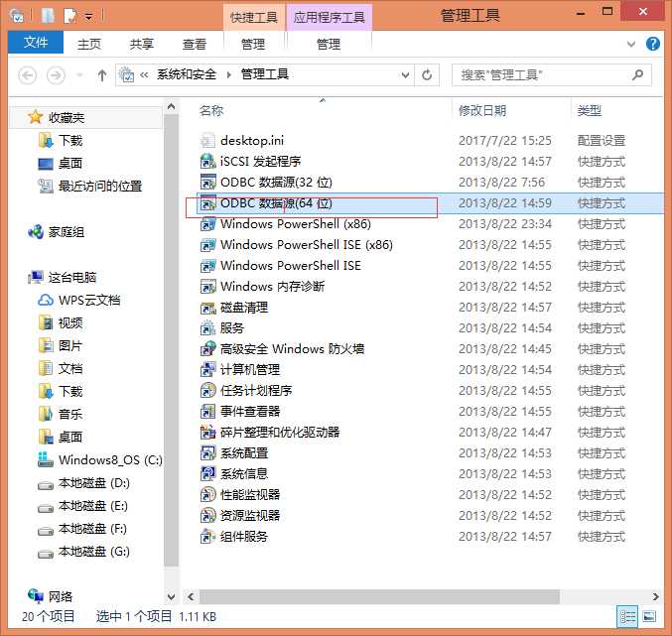Screen dimensions: 672x636
Task: Switch to details view icon
Action: click(x=628, y=617)
